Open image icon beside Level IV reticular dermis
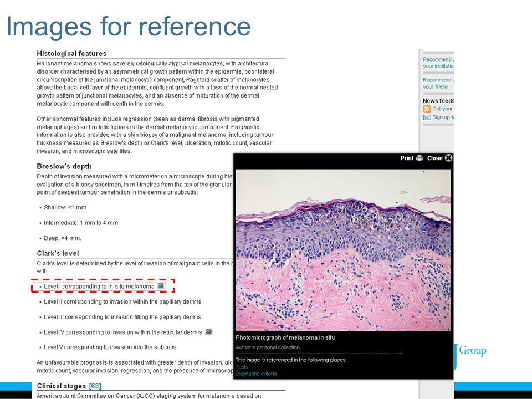The width and height of the screenshot is (532, 399). (x=209, y=331)
